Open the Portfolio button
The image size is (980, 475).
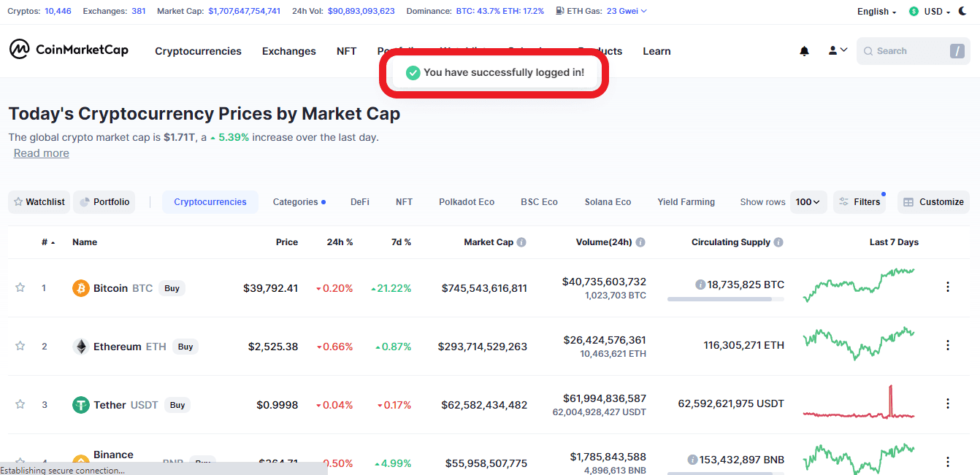[x=104, y=202]
